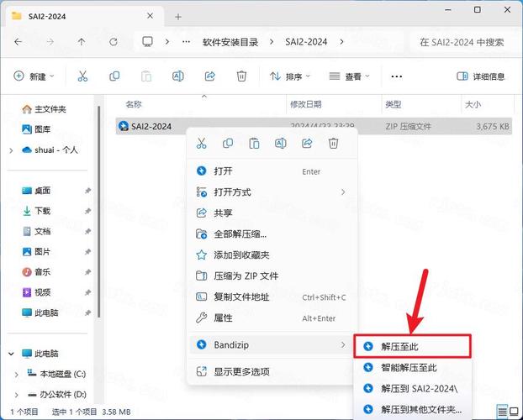Open pinned 下载 folder in sidebar
Image resolution: width=523 pixels, height=420 pixels.
(x=36, y=211)
